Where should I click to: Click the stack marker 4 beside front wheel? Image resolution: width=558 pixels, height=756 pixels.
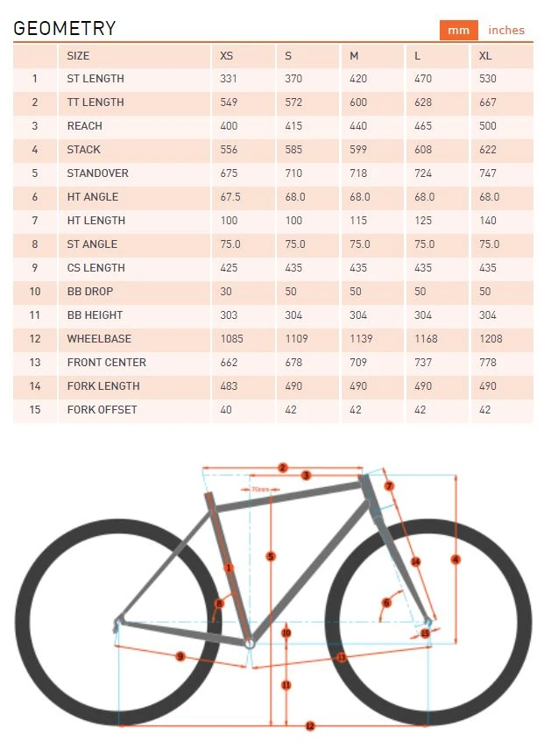coord(456,559)
